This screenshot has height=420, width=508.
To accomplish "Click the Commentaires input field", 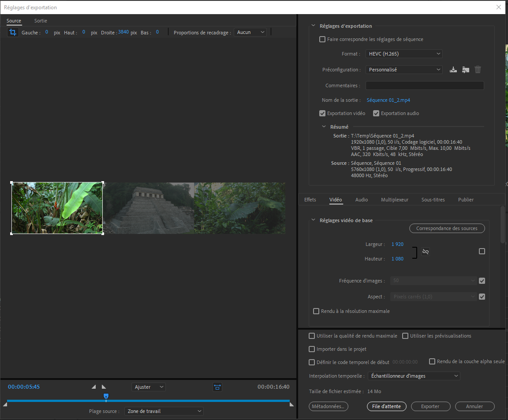I will (x=425, y=85).
